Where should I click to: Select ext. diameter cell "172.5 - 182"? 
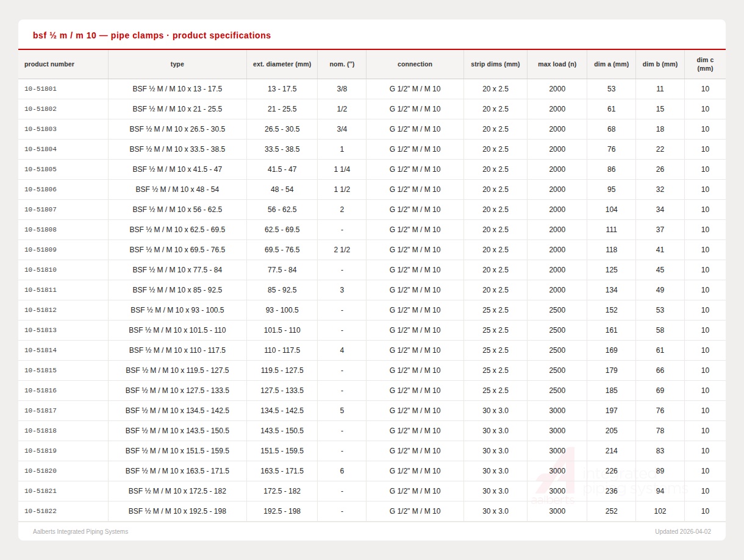click(282, 491)
